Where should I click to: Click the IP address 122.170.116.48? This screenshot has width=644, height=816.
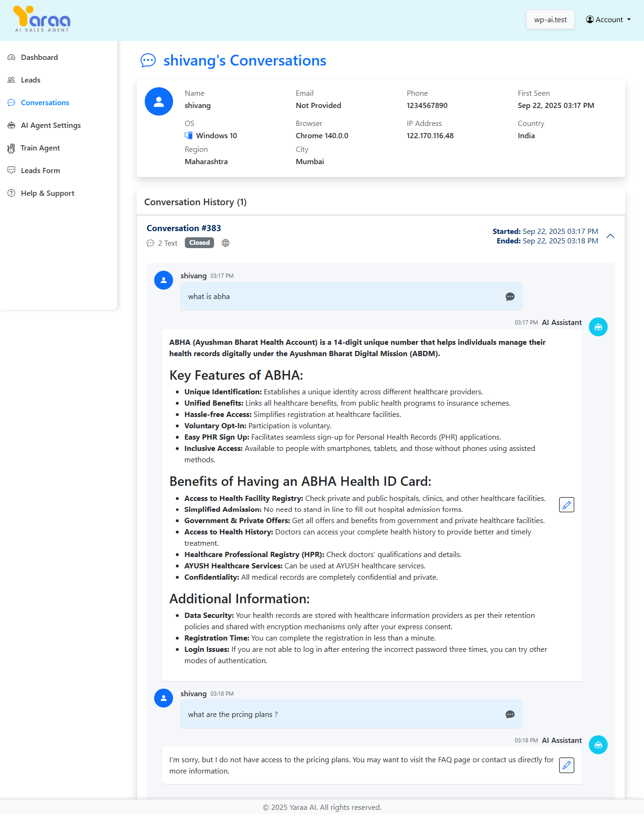pos(430,136)
